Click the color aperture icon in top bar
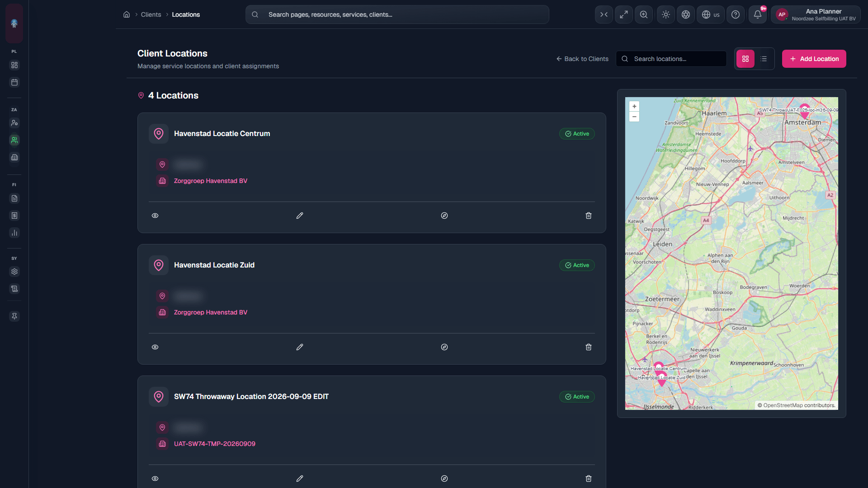 pos(686,14)
